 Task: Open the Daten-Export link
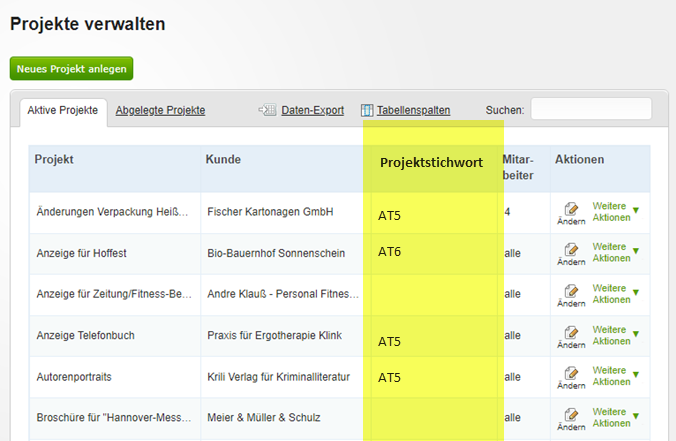pyautogui.click(x=313, y=110)
